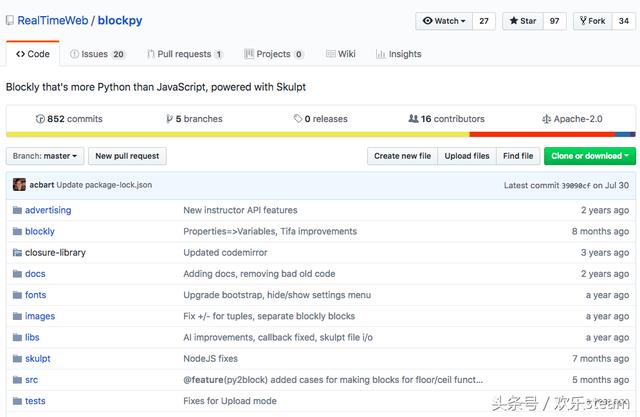Click the acbart avatar thumbnail
This screenshot has height=417, width=640.
(x=19, y=184)
